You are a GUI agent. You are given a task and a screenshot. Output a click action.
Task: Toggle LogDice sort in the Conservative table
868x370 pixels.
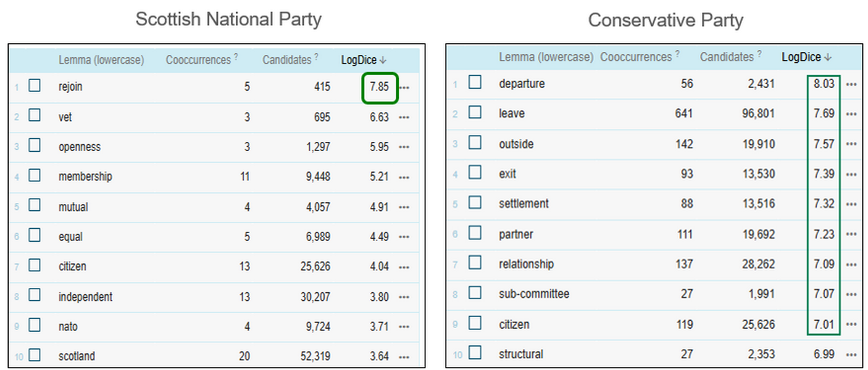828,57
